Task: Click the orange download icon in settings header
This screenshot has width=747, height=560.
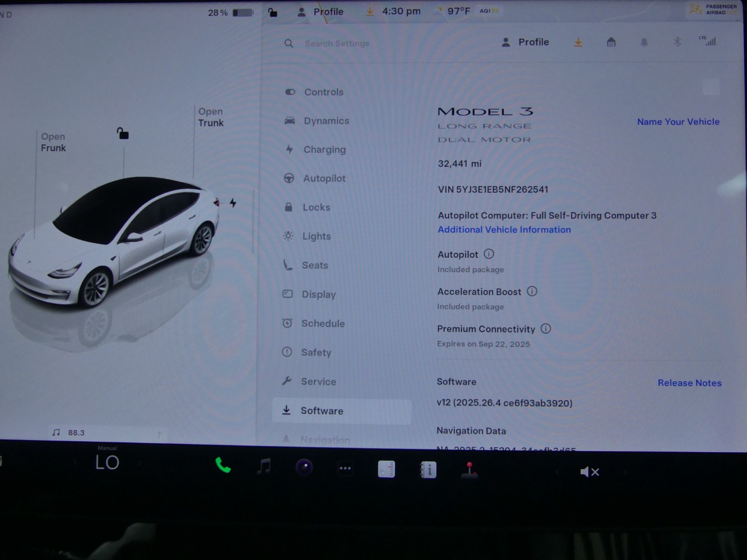Action: [x=578, y=43]
